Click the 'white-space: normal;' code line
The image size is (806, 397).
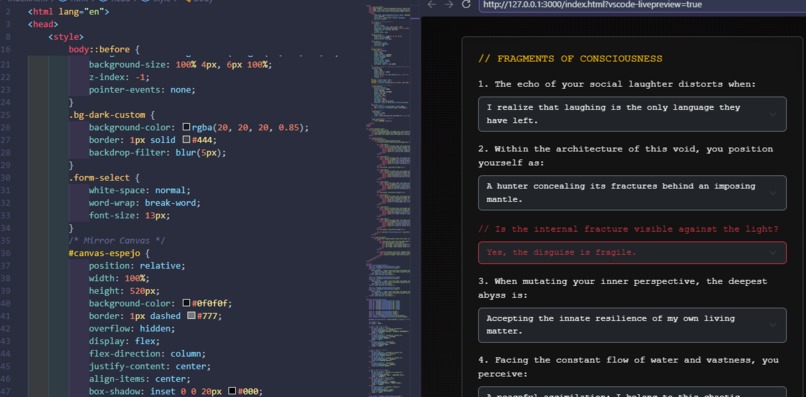[x=139, y=190]
